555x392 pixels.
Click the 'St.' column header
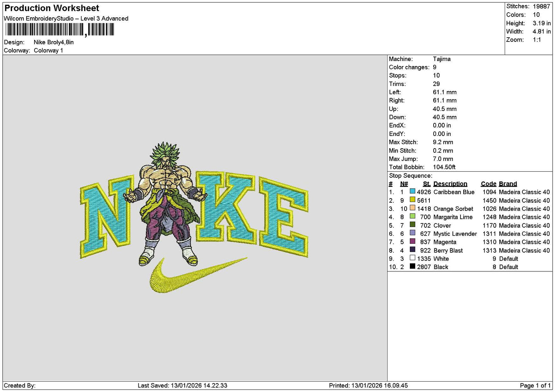(x=427, y=184)
